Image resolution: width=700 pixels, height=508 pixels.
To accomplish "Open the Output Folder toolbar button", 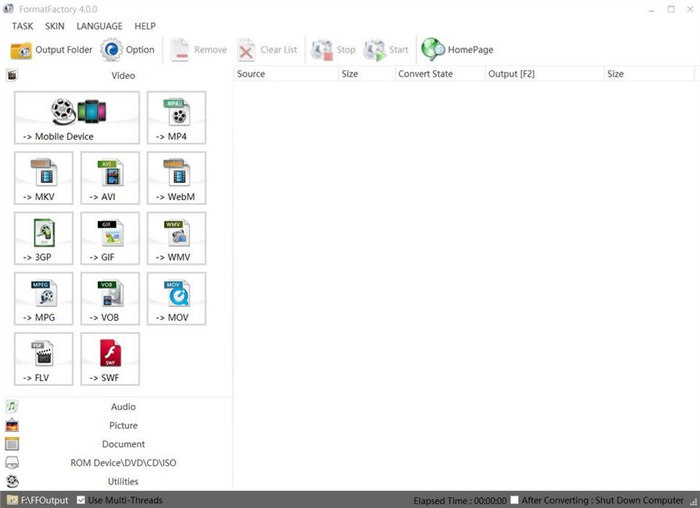I will coord(51,50).
